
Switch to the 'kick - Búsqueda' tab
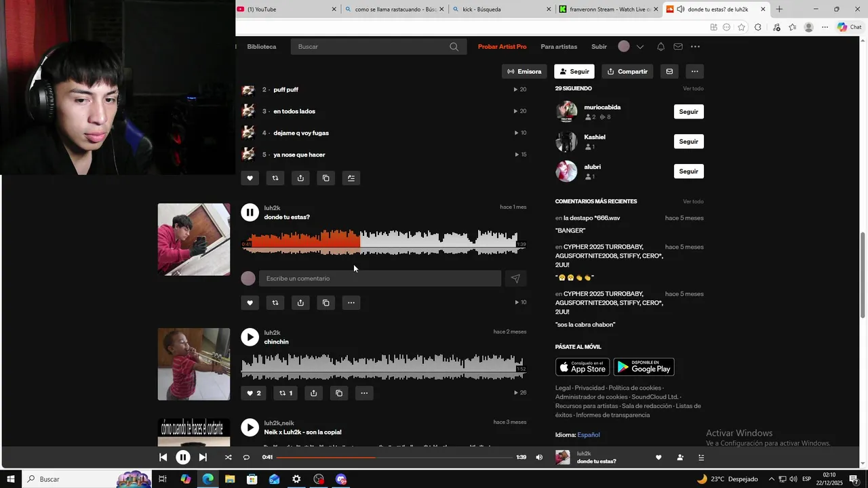(x=501, y=9)
